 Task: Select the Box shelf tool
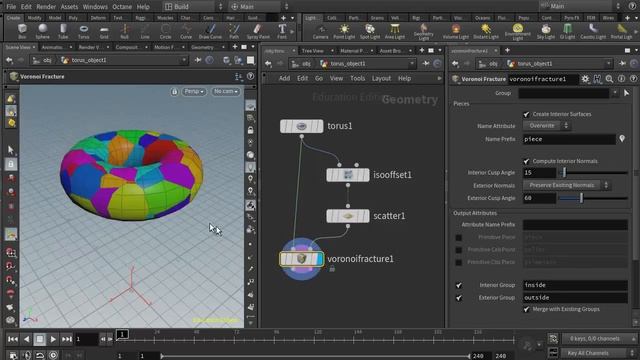coord(22,31)
